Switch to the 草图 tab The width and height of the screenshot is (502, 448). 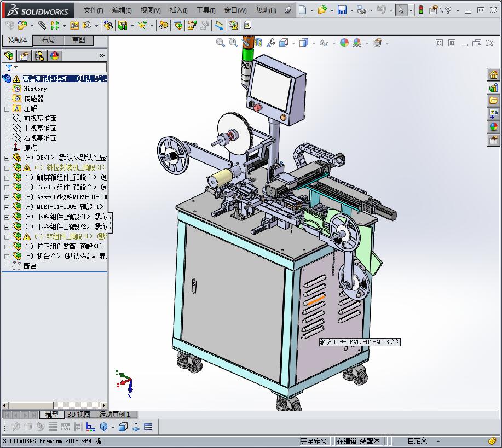79,40
